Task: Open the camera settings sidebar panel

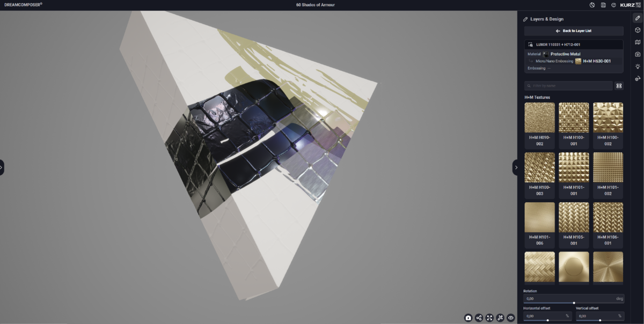Action: (x=638, y=54)
